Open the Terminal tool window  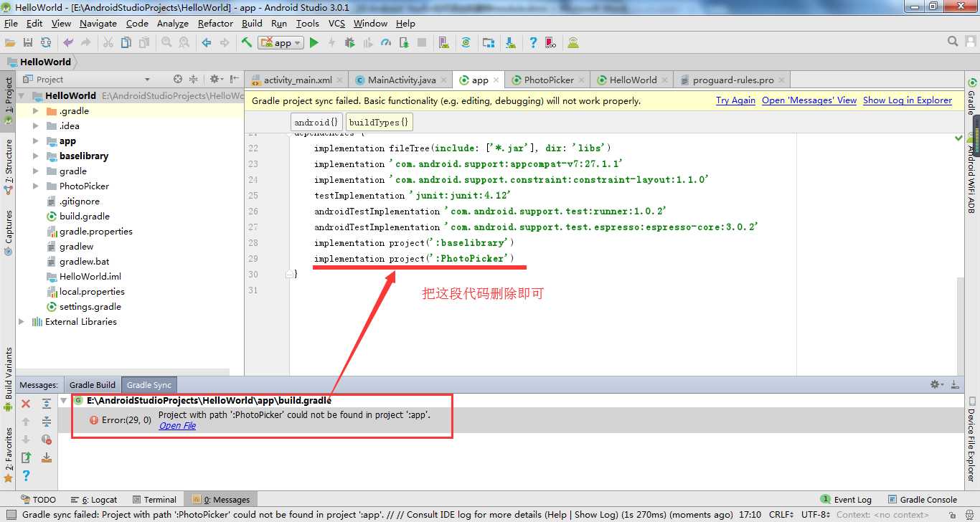(154, 500)
